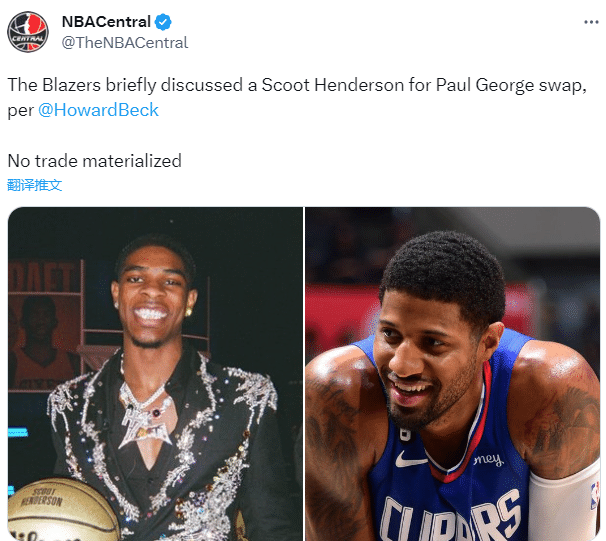Click the Nike swoosh on the blue jersey
The height and width of the screenshot is (541, 606).
[411, 459]
